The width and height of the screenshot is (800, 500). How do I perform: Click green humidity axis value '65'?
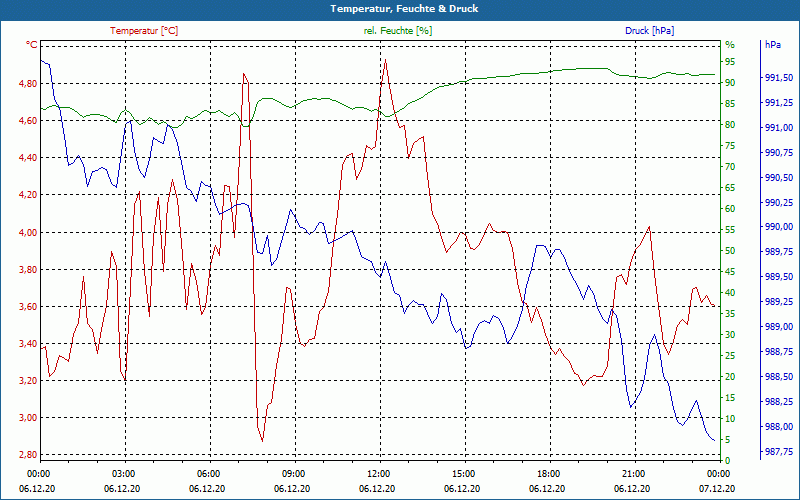pyautogui.click(x=730, y=188)
